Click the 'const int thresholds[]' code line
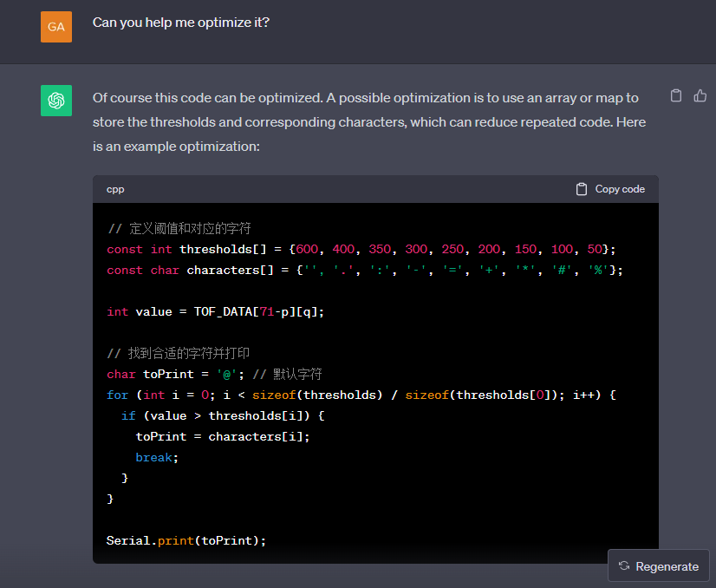The image size is (716, 588). 361,250
